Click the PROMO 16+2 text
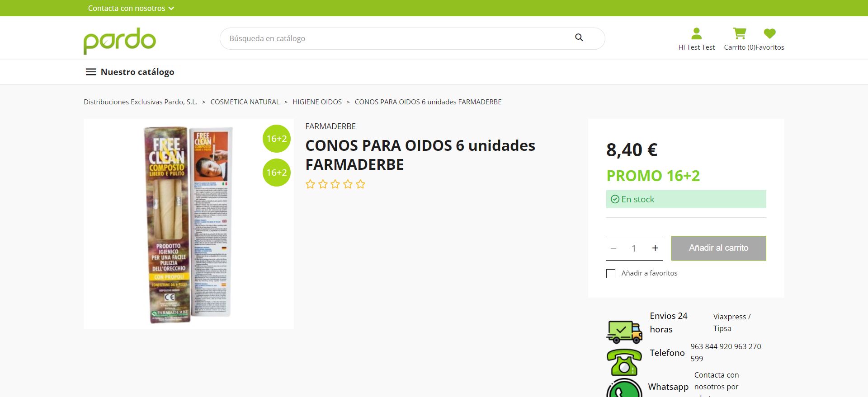This screenshot has width=868, height=397. coord(653,176)
